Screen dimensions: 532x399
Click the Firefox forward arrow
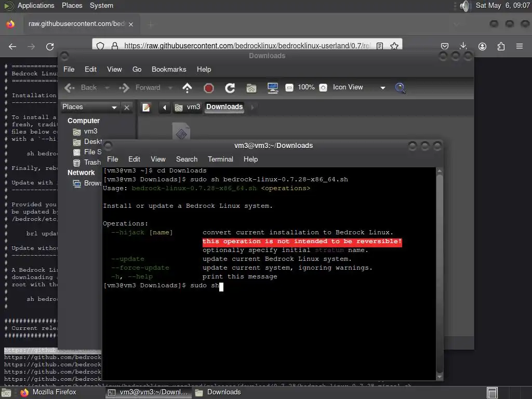tap(31, 46)
